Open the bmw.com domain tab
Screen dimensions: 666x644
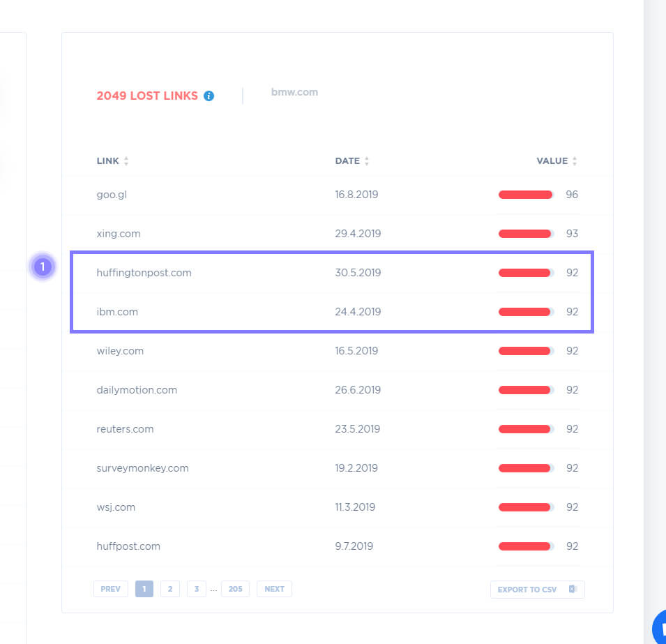(294, 92)
